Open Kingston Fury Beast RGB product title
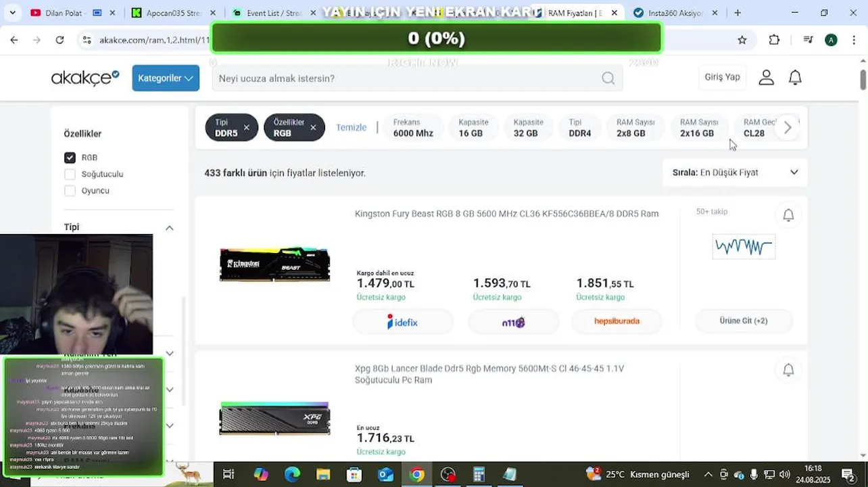 tap(506, 214)
